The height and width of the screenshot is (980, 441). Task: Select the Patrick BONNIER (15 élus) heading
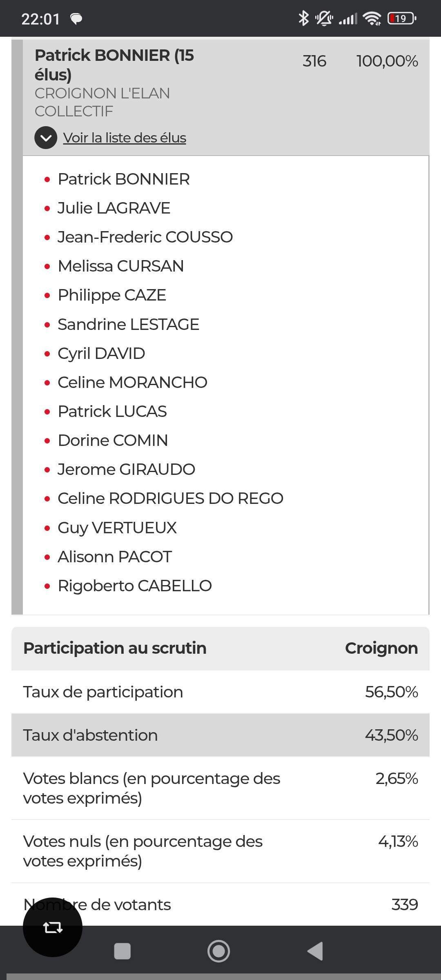point(114,65)
